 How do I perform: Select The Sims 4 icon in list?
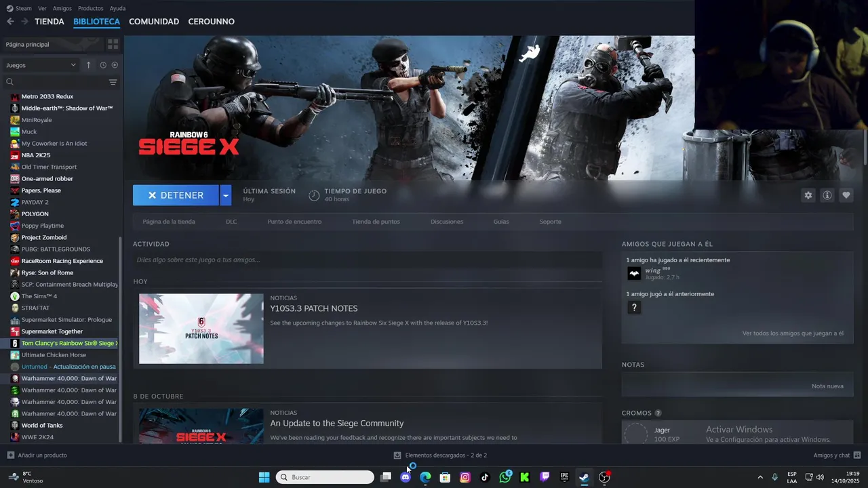tap(15, 296)
